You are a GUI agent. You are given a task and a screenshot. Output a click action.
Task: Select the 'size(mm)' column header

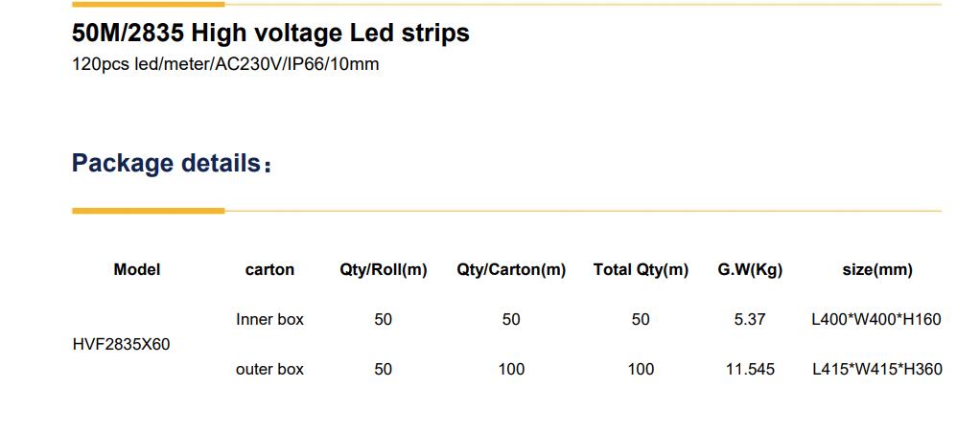pos(877,270)
